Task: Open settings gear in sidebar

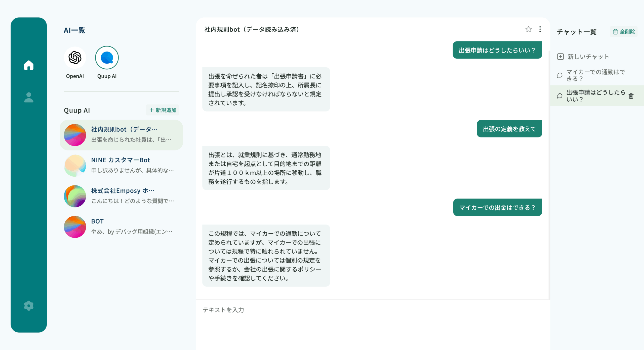Action: click(29, 306)
